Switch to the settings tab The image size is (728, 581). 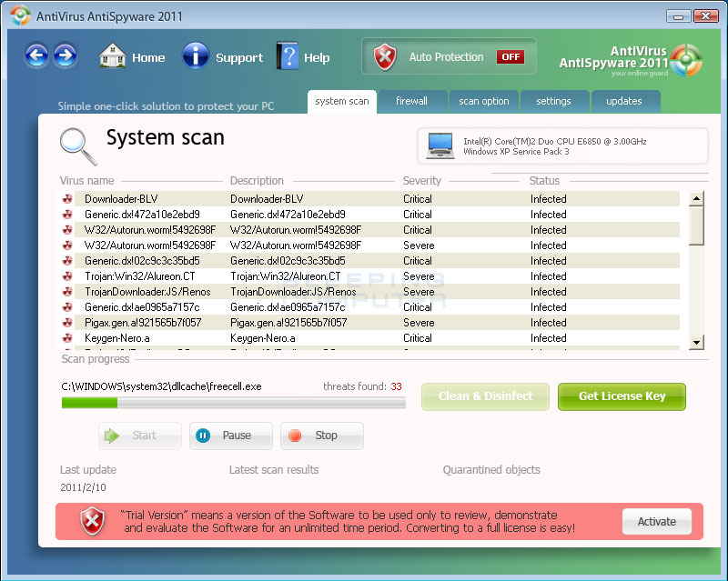(555, 102)
